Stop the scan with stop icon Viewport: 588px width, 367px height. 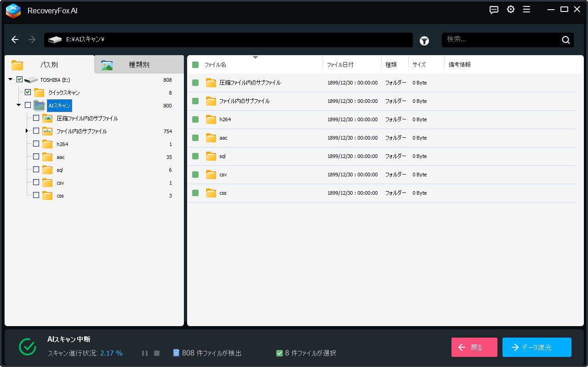tap(157, 353)
